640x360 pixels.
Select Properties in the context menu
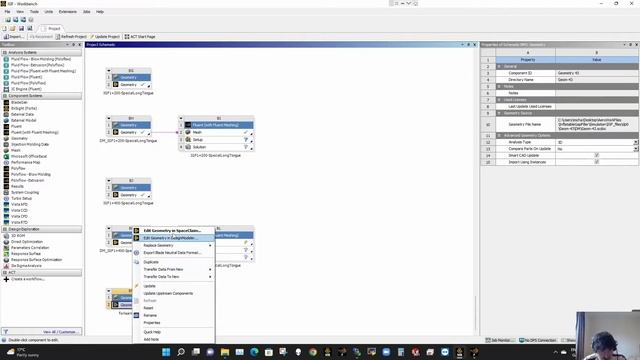click(x=152, y=323)
